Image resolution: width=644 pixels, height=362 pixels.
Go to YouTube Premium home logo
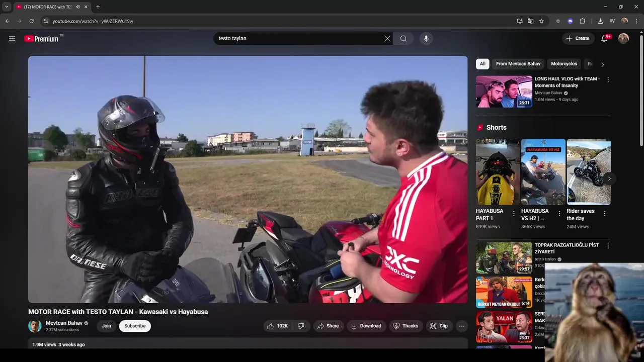click(x=41, y=39)
